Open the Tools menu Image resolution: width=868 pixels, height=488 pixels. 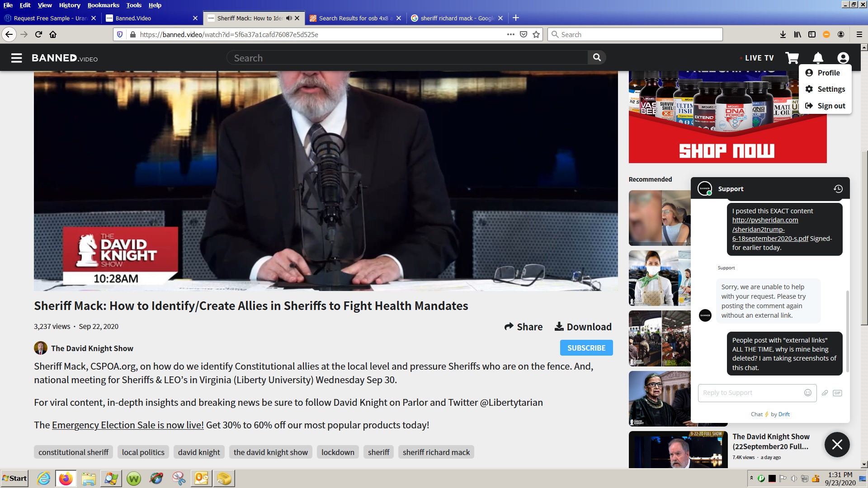134,5
